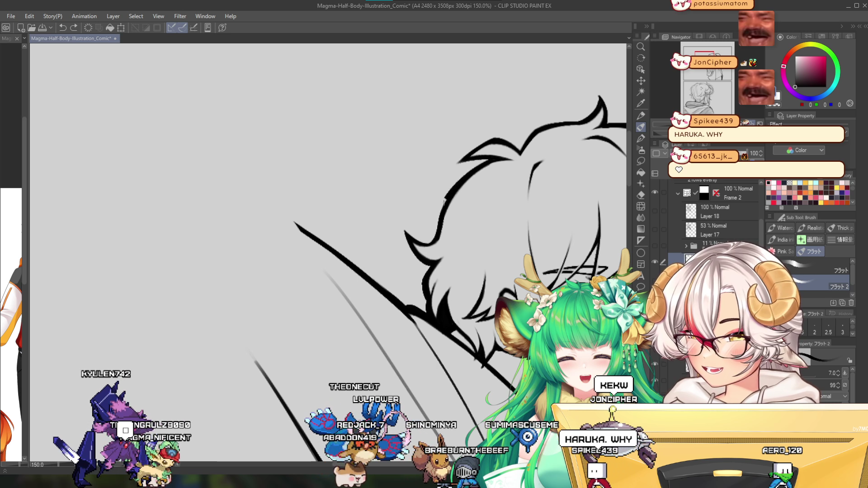Click the Open file folder icon

(32, 28)
